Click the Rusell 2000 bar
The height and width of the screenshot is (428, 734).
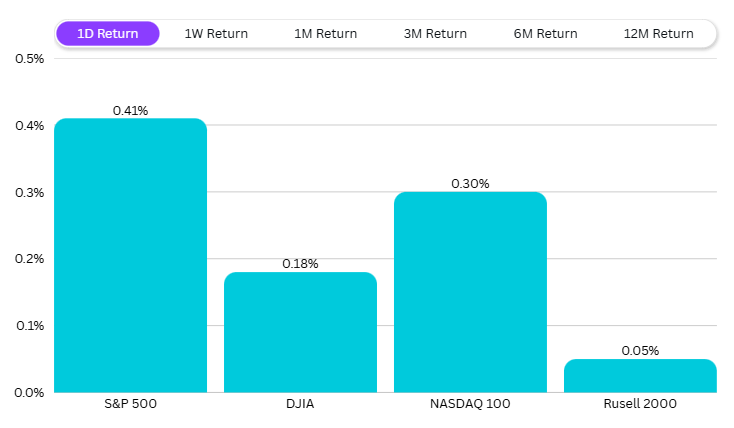640,375
